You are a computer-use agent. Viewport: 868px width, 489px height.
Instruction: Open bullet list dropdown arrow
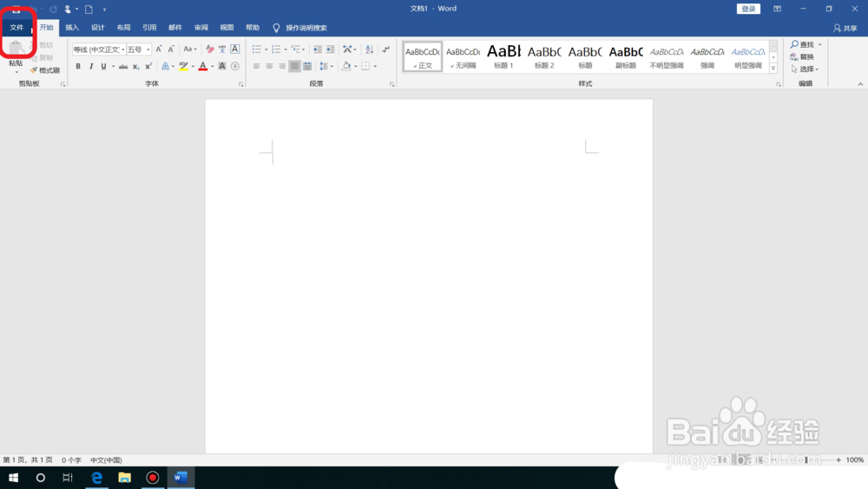click(x=266, y=50)
